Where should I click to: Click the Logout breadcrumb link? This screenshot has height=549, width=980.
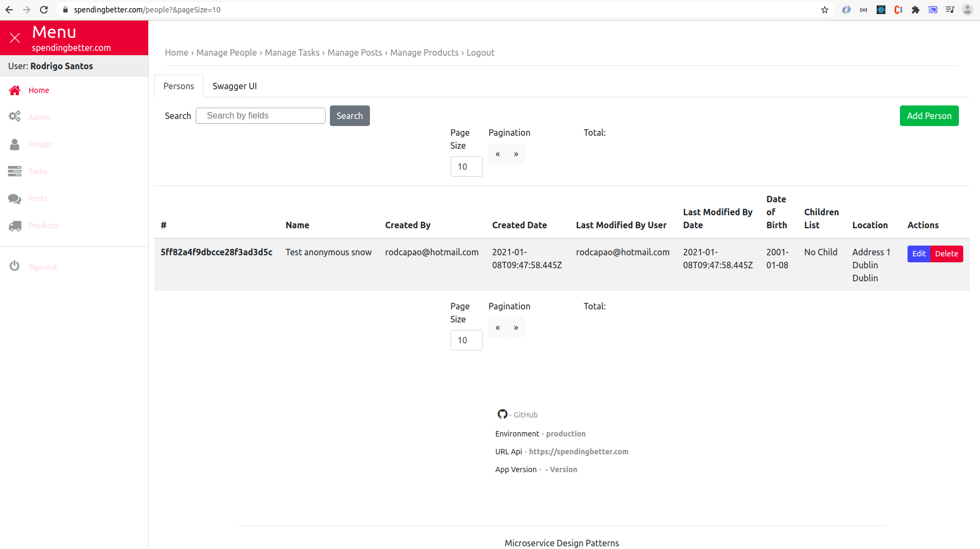(481, 52)
